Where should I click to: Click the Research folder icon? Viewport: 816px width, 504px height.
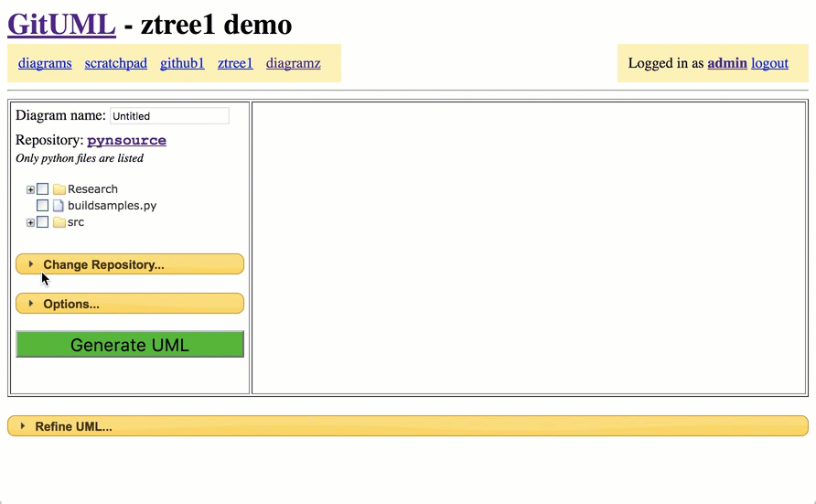tap(59, 189)
